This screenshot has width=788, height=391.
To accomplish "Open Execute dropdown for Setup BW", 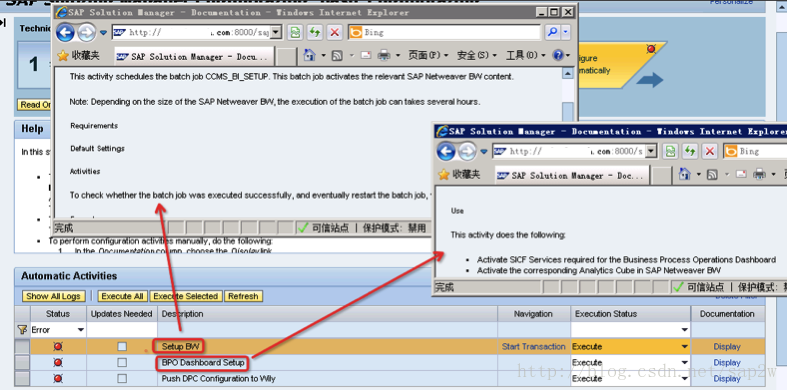I will pos(684,346).
